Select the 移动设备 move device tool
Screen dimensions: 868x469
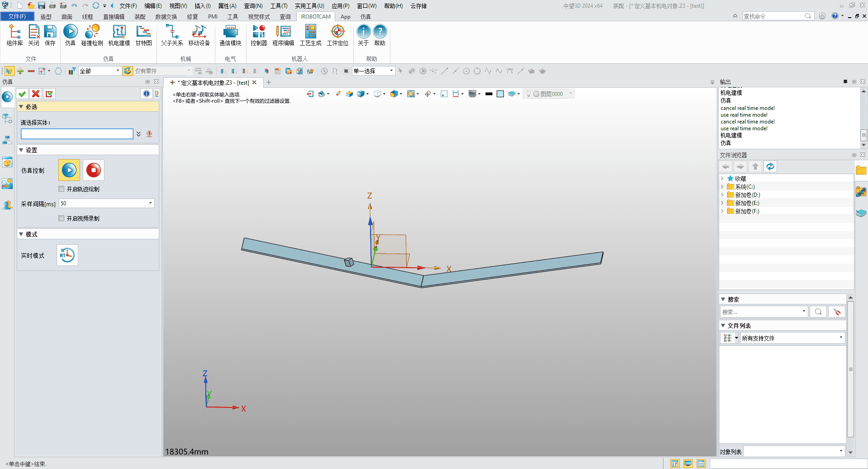click(x=199, y=35)
